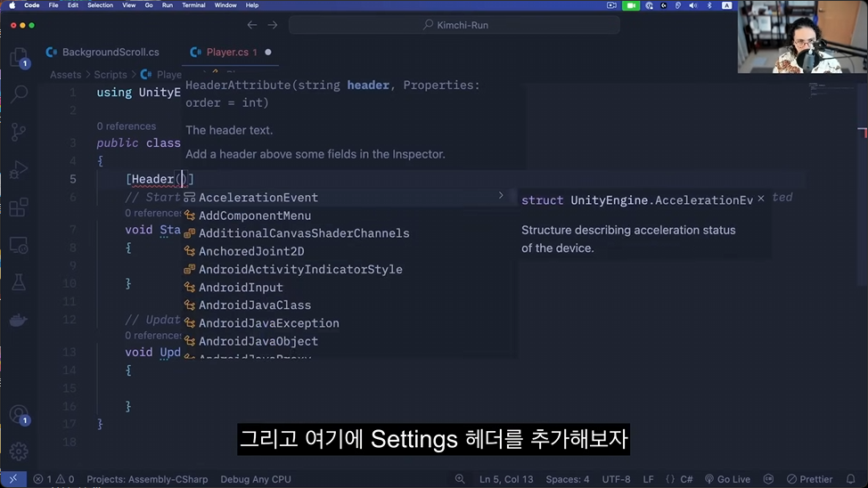This screenshot has width=868, height=488.
Task: Click the feedback icon beside Go Live
Action: (768, 479)
